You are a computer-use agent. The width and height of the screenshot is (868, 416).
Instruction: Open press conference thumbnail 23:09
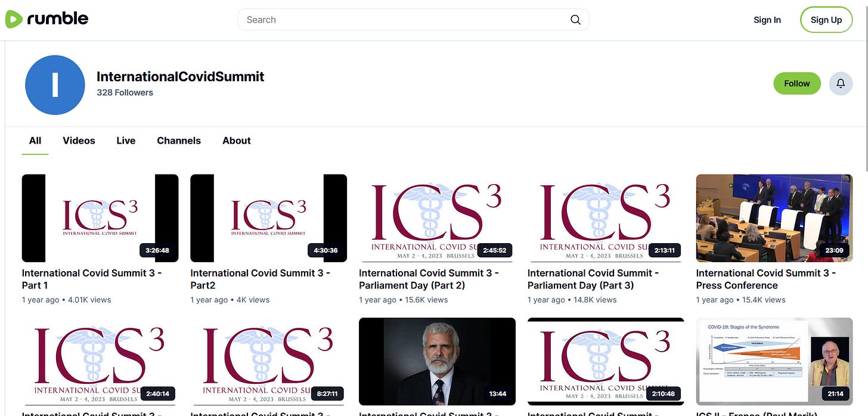774,218
